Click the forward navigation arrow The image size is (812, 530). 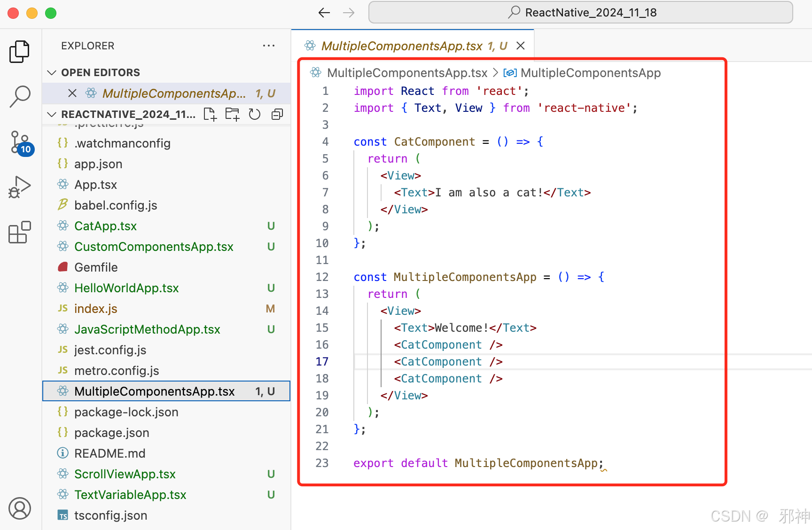[349, 13]
